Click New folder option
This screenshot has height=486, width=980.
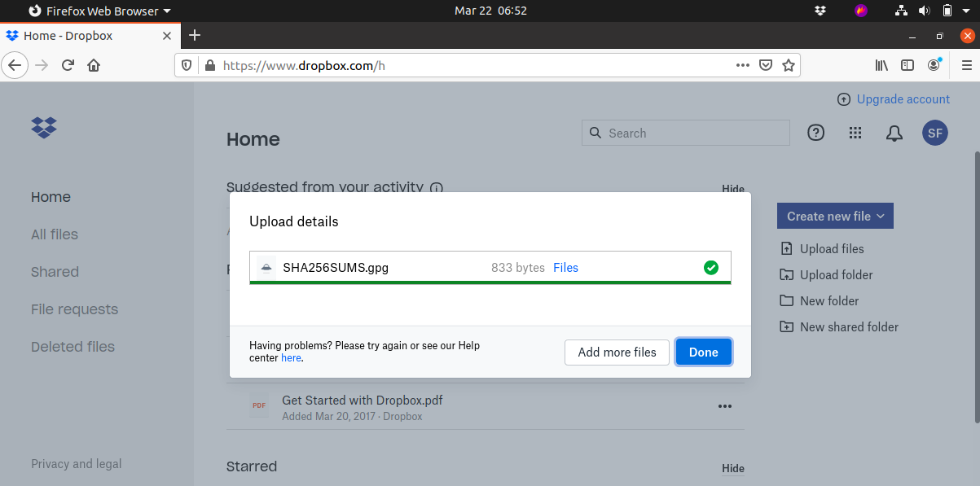tap(829, 301)
